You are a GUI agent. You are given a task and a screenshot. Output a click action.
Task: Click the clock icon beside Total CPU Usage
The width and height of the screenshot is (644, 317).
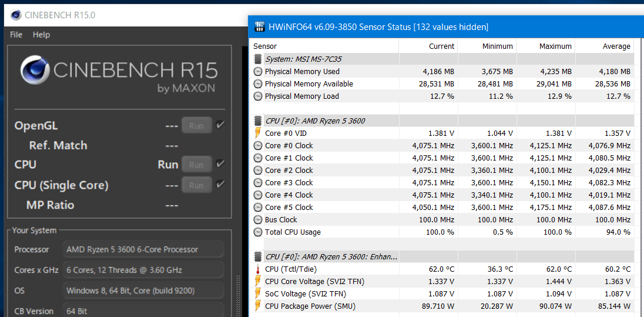[x=258, y=232]
